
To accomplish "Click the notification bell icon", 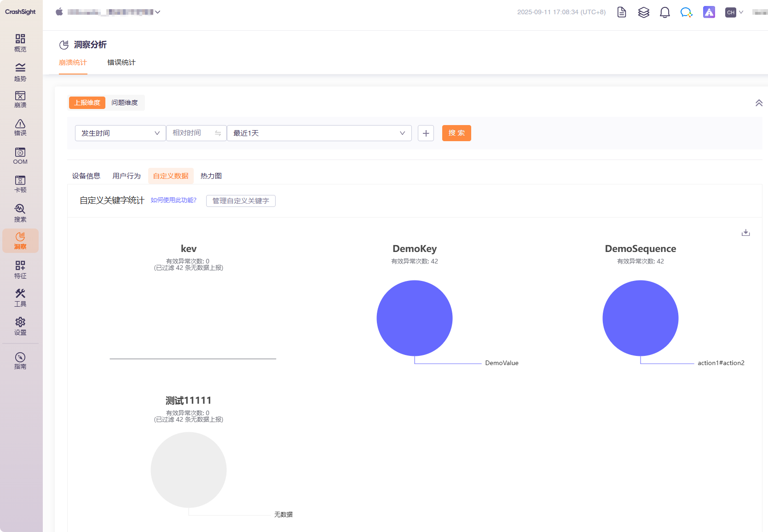I will pyautogui.click(x=664, y=12).
